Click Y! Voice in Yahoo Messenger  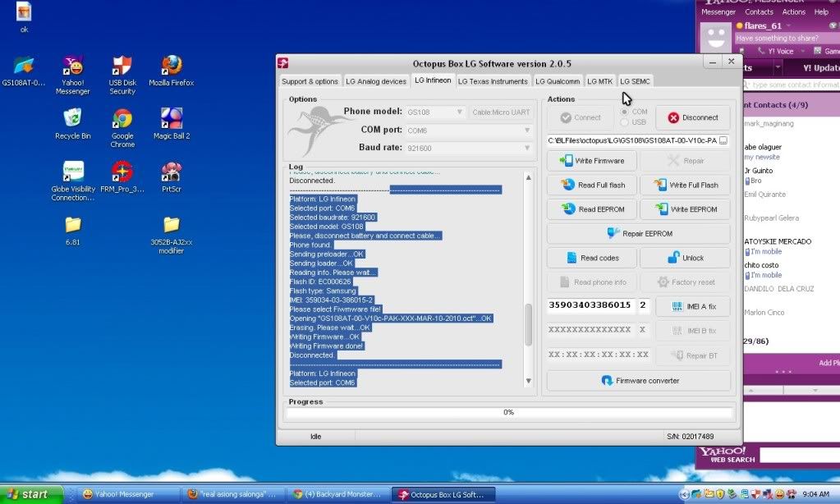click(775, 51)
